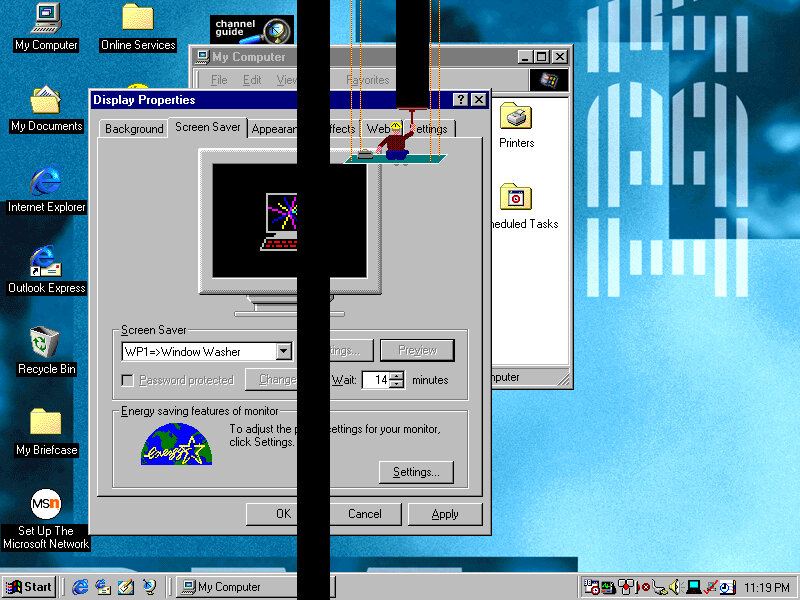Click the volume speaker tray icon
Viewport: 800px width, 600px height.
(674, 587)
